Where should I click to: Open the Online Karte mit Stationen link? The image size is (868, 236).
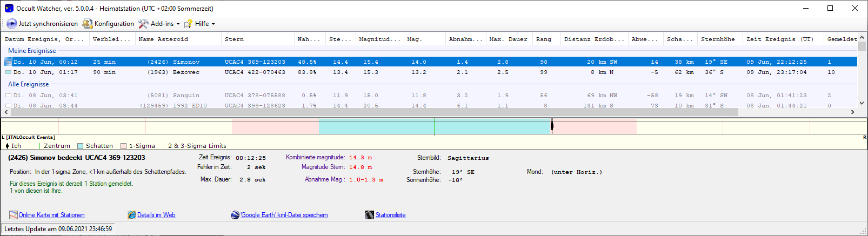point(51,215)
